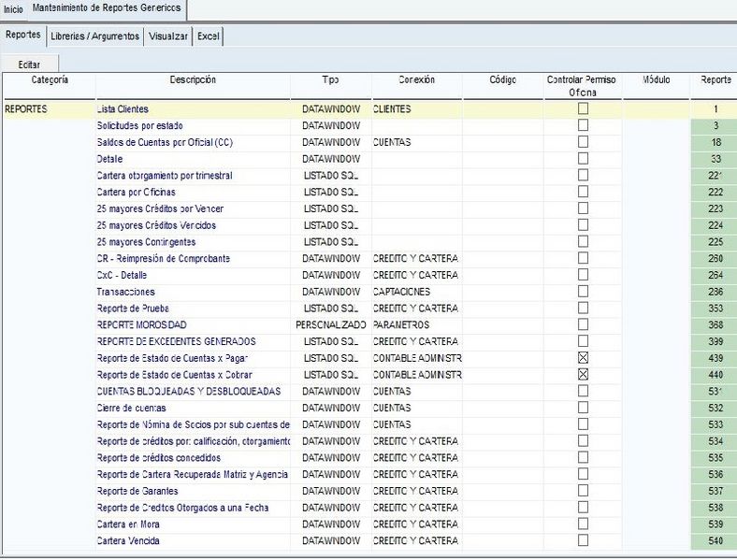
Task: Enable permiso checkbox for Lista Clientes row
Action: pos(583,108)
